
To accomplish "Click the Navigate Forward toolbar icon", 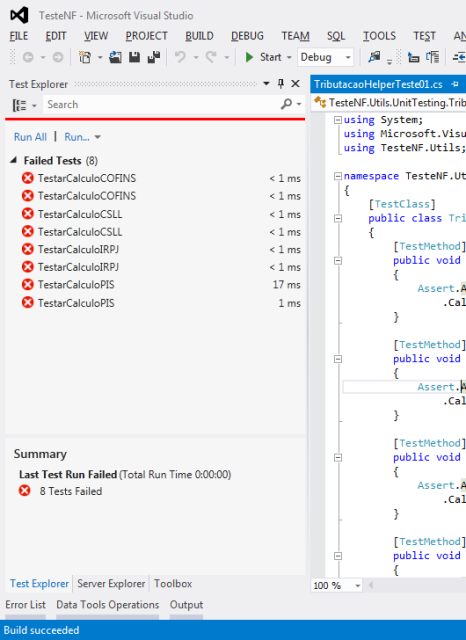I will [58, 57].
